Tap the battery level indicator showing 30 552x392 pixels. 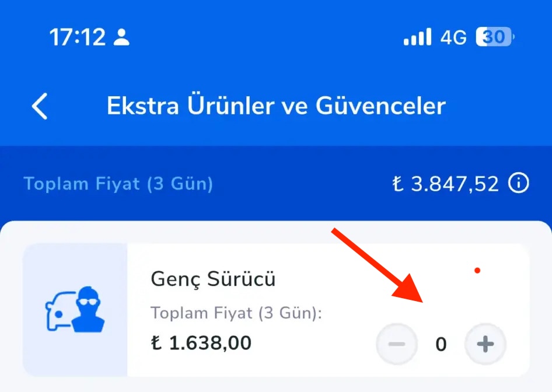click(x=493, y=36)
